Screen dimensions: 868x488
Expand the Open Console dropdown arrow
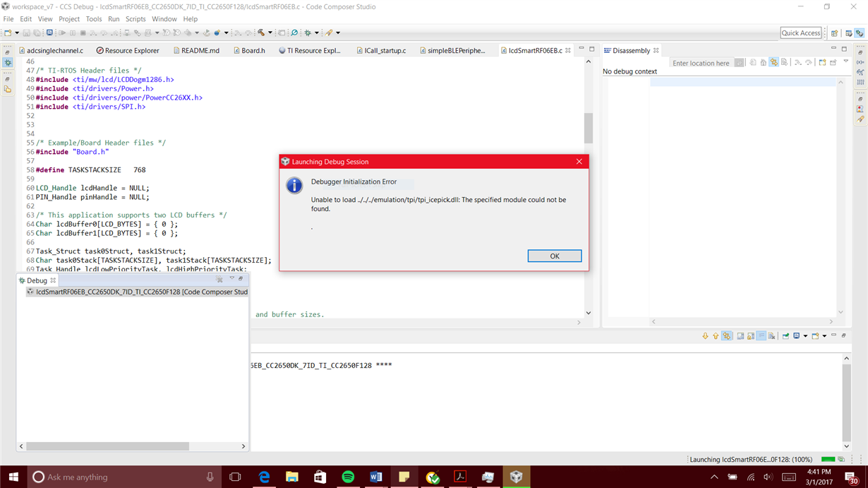824,336
